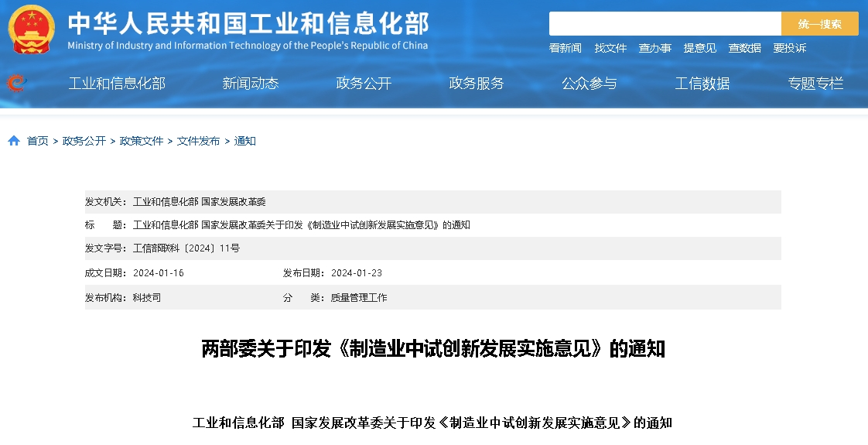The image size is (868, 445).
Task: Click the blue home icon in breadcrumb
Action: [14, 141]
